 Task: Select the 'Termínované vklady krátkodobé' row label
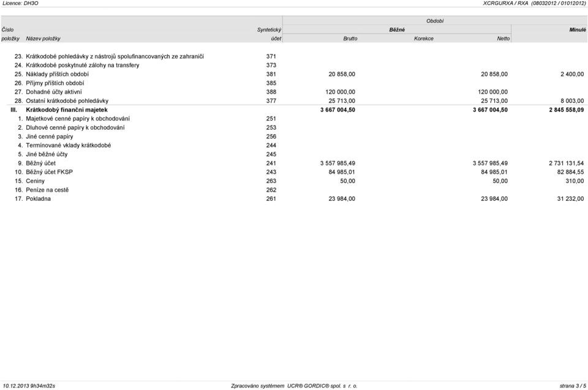pyautogui.click(x=68, y=146)
